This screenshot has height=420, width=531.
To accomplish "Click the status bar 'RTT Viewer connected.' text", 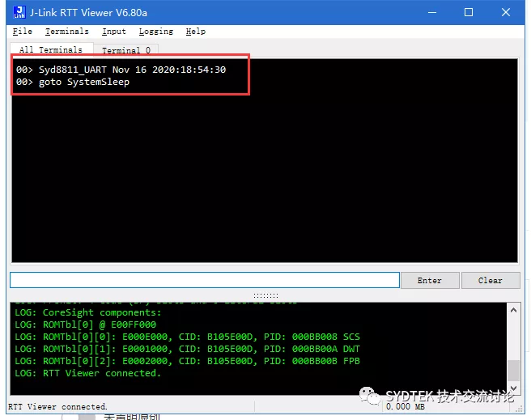I will [57, 406].
